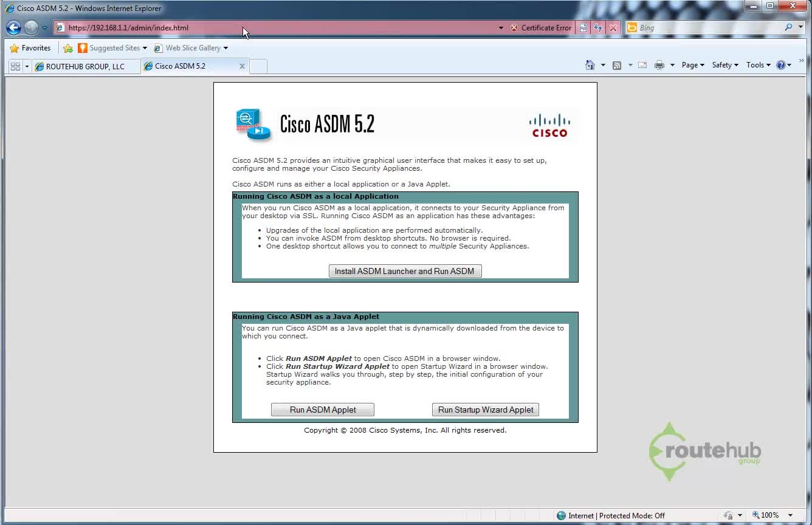This screenshot has height=525, width=812.
Task: Click the RSS Feeds icon
Action: [x=617, y=65]
